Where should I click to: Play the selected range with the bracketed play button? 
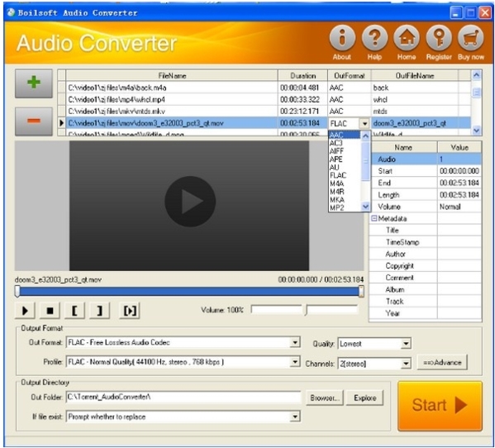[130, 311]
